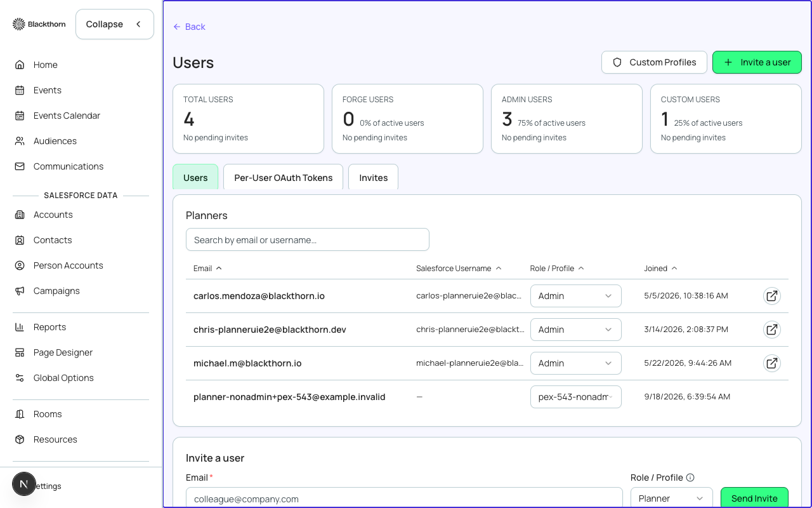
Task: Sort by Role / Profile column
Action: tap(557, 268)
